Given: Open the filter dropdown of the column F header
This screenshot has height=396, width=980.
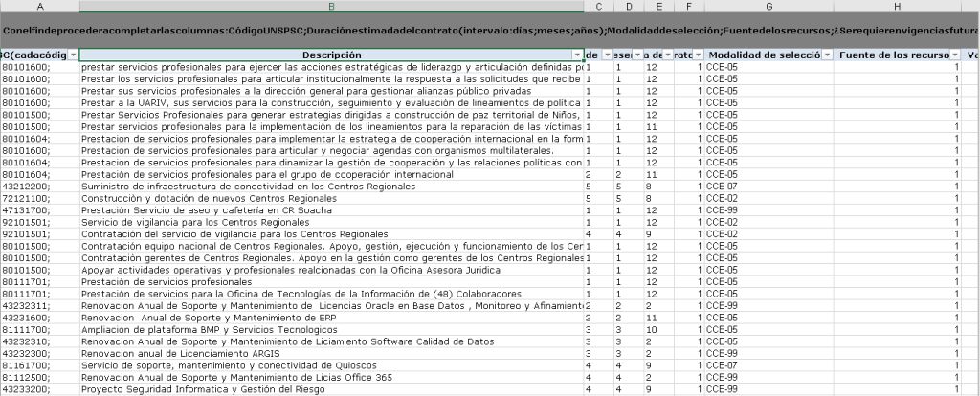Looking at the screenshot, I should [x=698, y=55].
